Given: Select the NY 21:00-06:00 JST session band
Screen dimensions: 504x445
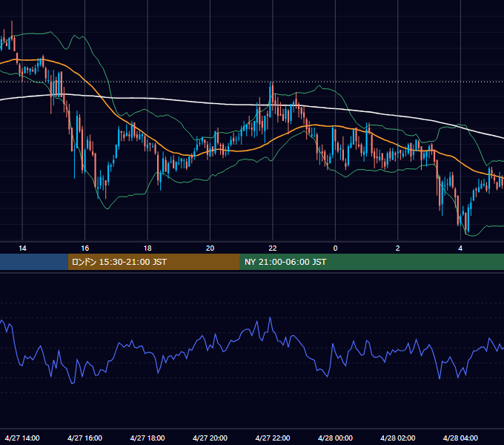Looking at the screenshot, I should coord(372,262).
